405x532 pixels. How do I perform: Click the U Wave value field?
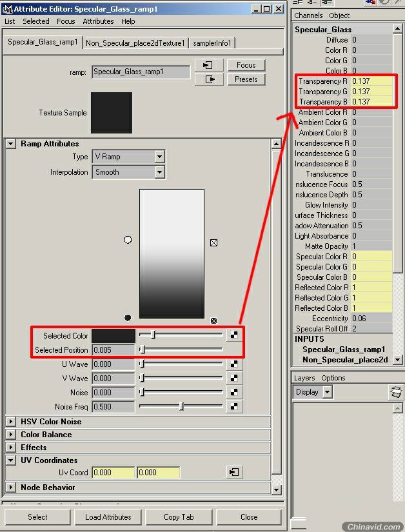(114, 364)
